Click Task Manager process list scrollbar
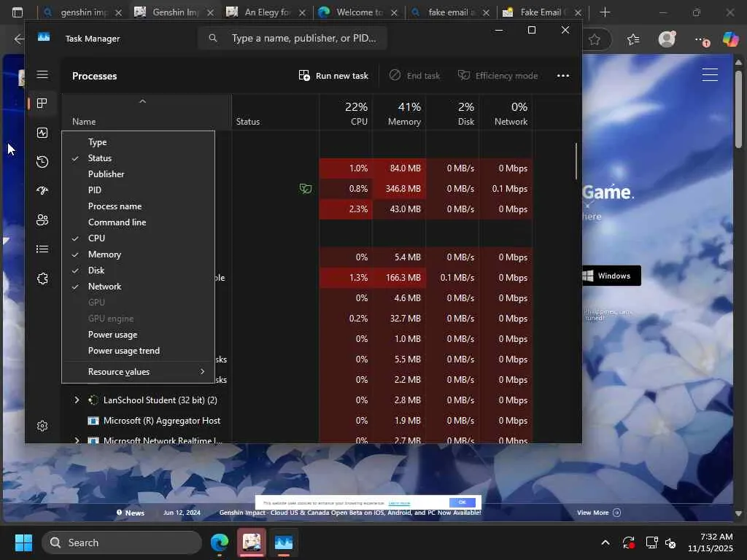 pyautogui.click(x=576, y=161)
